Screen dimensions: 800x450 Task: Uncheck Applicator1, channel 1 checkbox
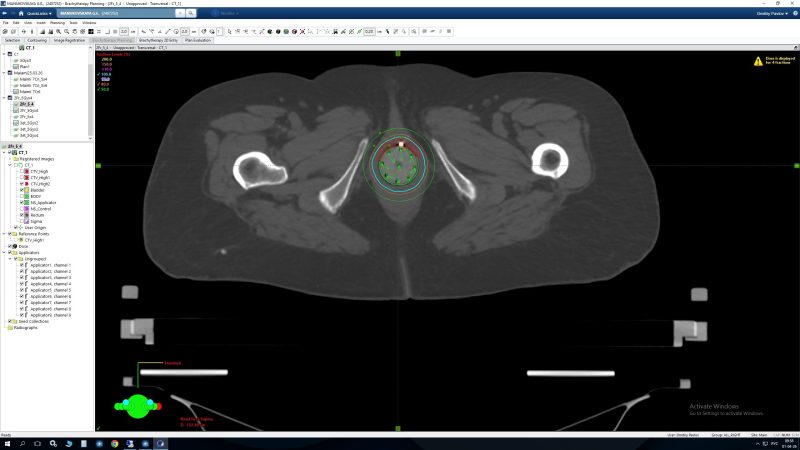tap(22, 264)
